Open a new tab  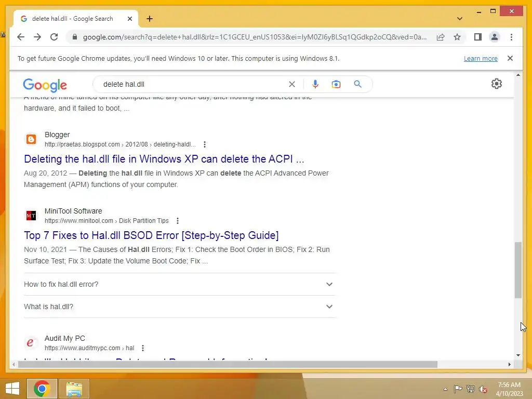point(149,19)
